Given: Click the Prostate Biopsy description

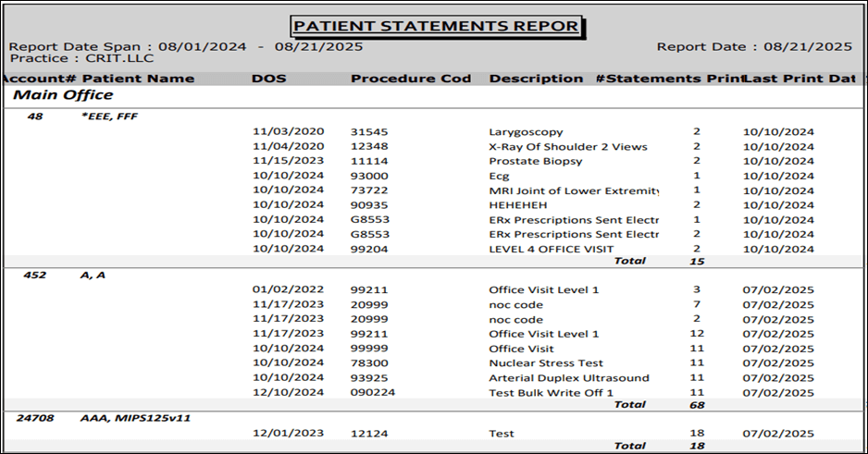Looking at the screenshot, I should [x=536, y=161].
